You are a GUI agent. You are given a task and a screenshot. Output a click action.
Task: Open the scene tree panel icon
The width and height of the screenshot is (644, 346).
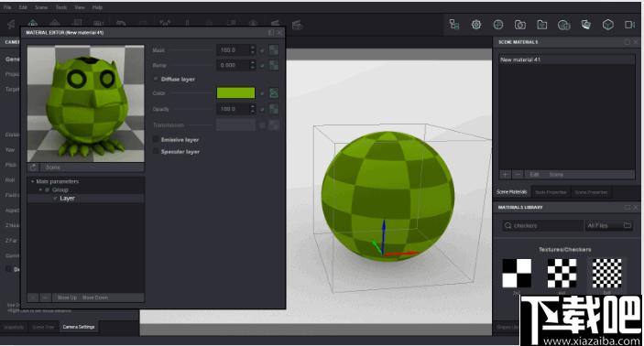pyautogui.click(x=454, y=25)
